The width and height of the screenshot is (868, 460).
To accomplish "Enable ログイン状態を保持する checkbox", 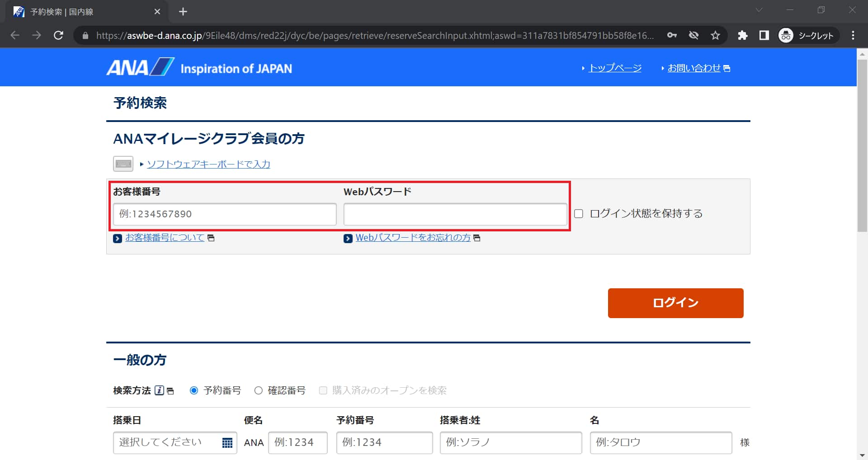I will click(x=579, y=214).
